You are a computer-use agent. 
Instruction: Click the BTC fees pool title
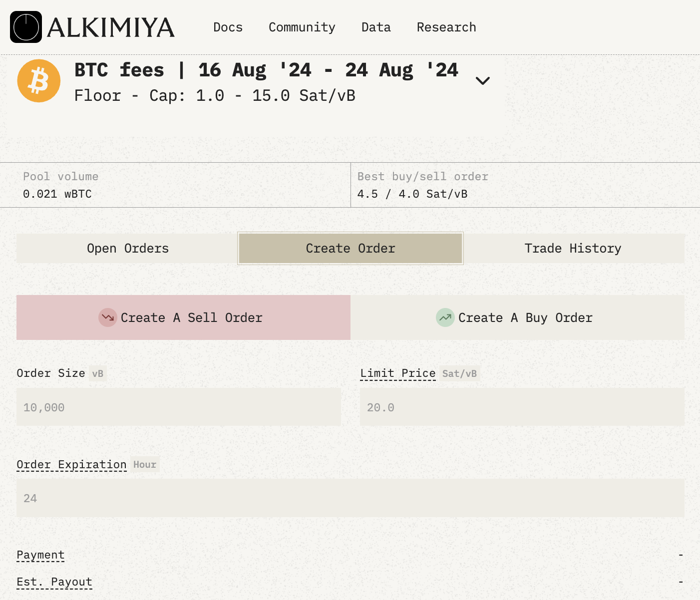tap(266, 70)
